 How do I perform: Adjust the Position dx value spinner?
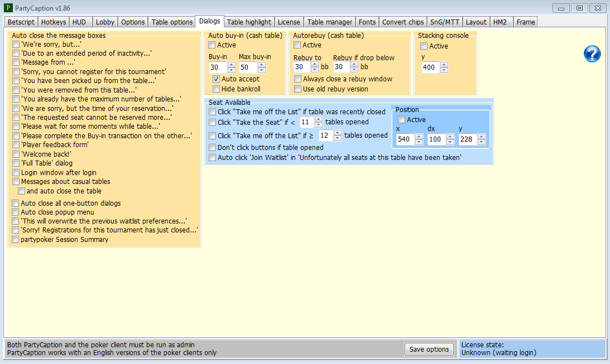pos(450,139)
